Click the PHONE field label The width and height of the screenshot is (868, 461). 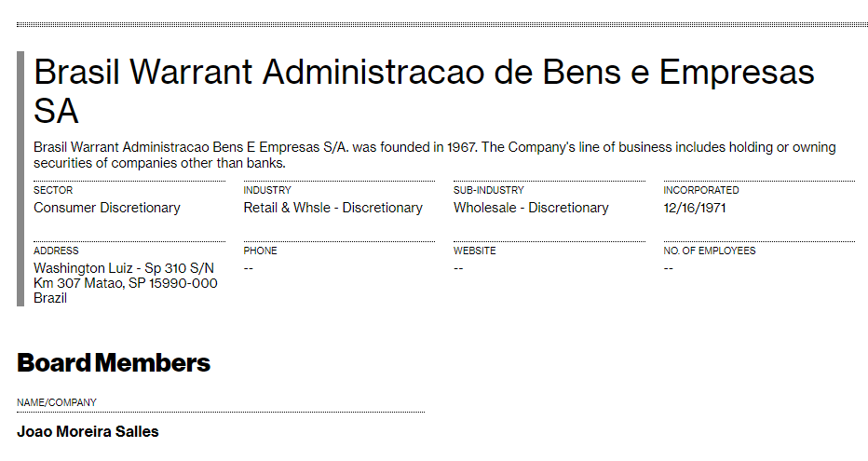(261, 251)
